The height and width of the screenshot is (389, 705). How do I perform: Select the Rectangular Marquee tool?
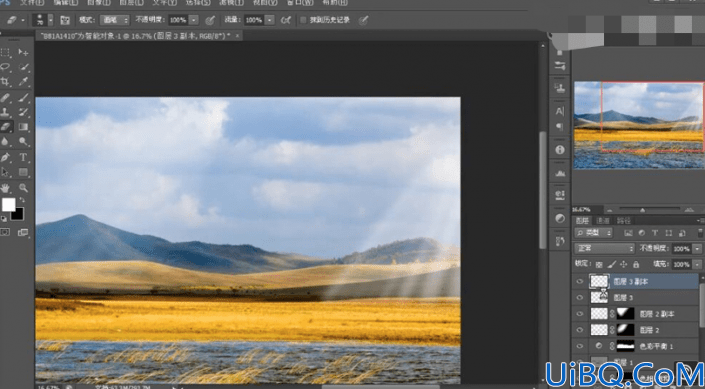5,53
